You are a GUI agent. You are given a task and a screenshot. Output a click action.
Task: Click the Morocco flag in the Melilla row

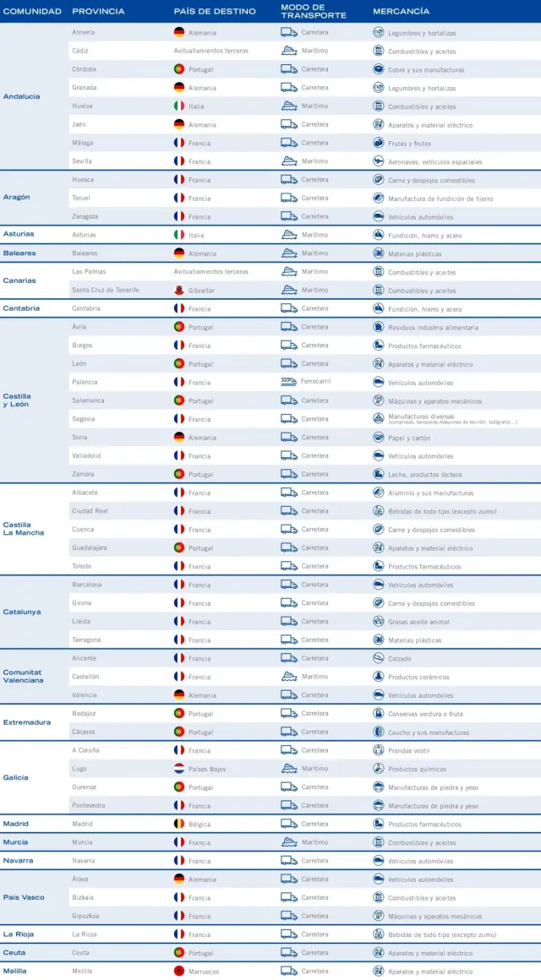(x=178, y=971)
